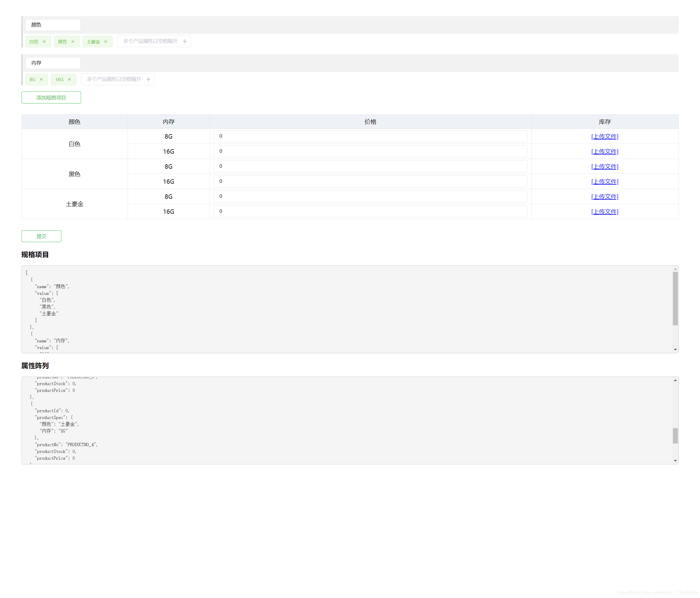This screenshot has width=700, height=598.
Task: Open 上传文件 link for 白色 16G
Action: [x=605, y=151]
